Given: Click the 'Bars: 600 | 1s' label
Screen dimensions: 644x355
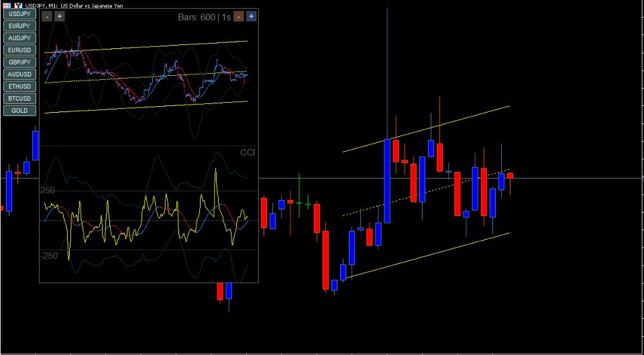Looking at the screenshot, I should click(204, 17).
